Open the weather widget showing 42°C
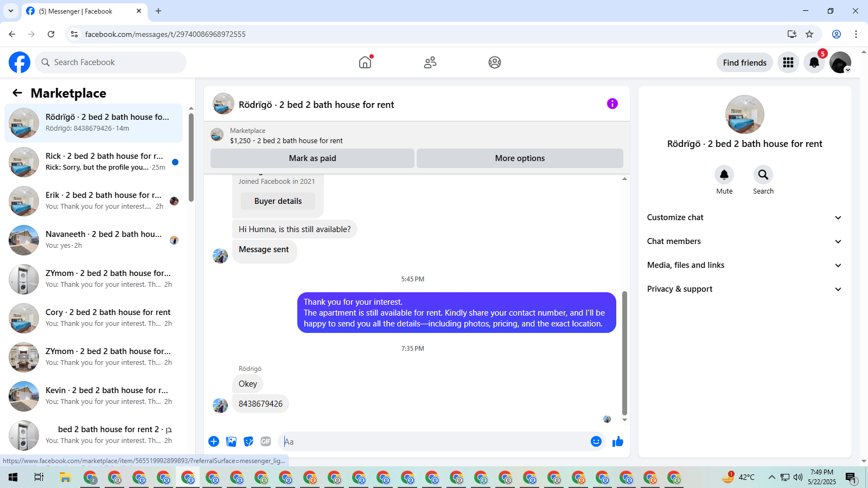This screenshot has width=868, height=488. (738, 477)
